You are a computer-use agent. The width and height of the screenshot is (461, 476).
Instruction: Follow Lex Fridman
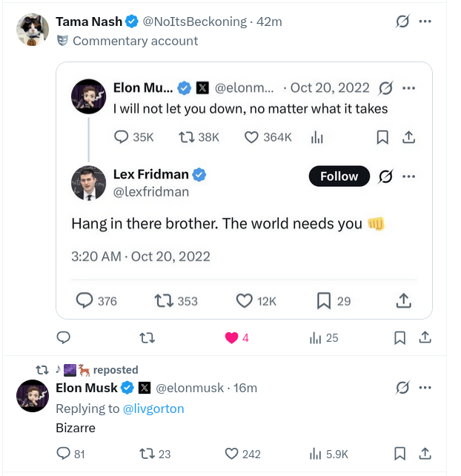coord(339,176)
